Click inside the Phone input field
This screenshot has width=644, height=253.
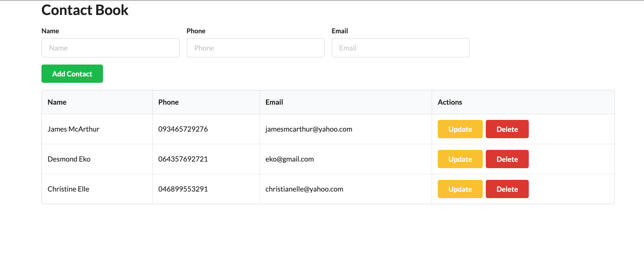255,48
